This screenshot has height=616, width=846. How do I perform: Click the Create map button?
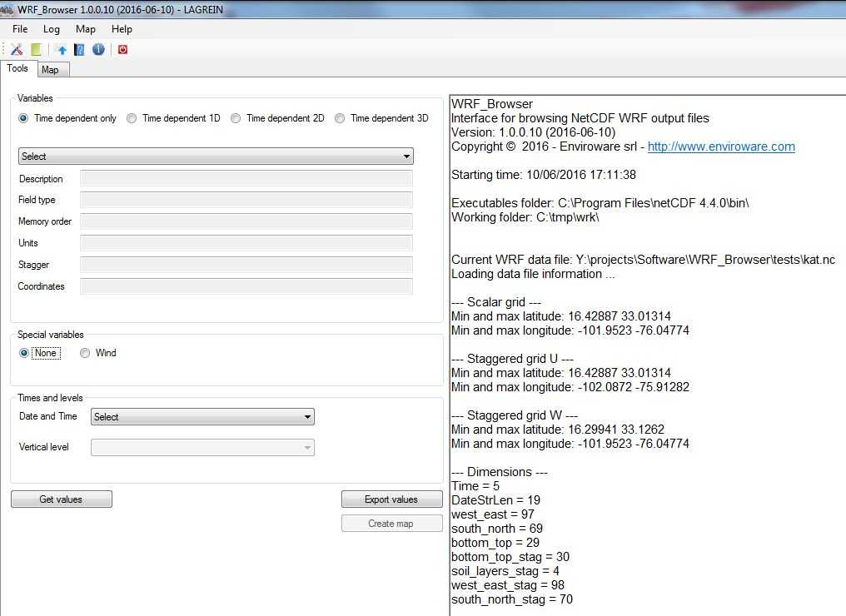(x=391, y=524)
